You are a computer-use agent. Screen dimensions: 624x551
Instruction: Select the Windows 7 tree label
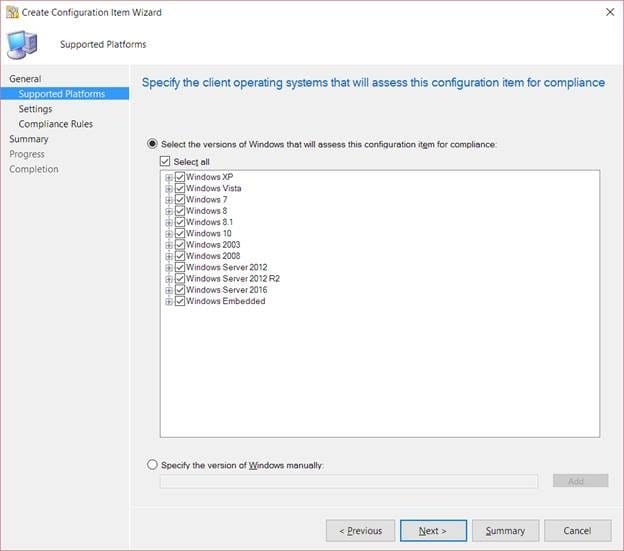(x=207, y=199)
